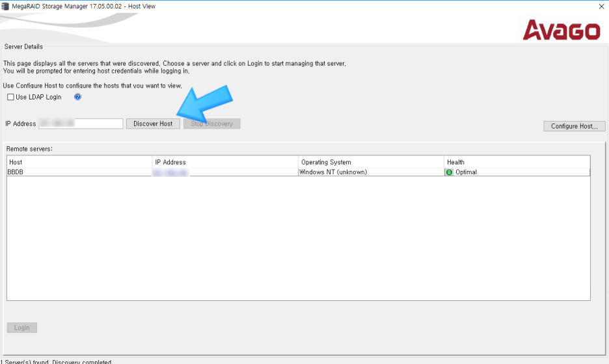The width and height of the screenshot is (609, 364).
Task: Click the discovery completed status bar text
Action: click(56, 361)
